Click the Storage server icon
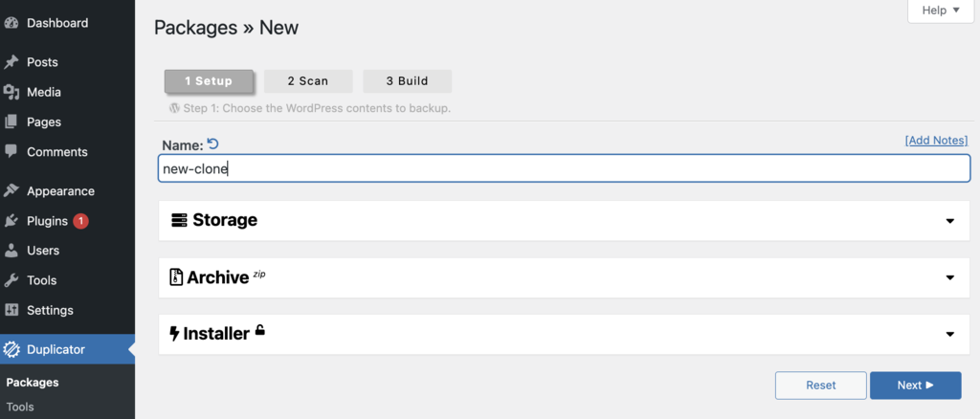This screenshot has width=980, height=419. (180, 220)
